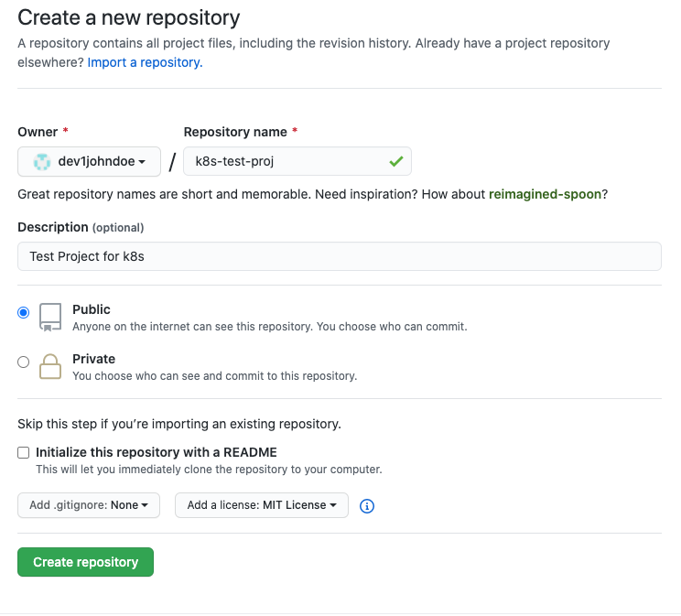Screen dimensions: 681x616
Task: Click the Public option label
Action: tap(92, 309)
